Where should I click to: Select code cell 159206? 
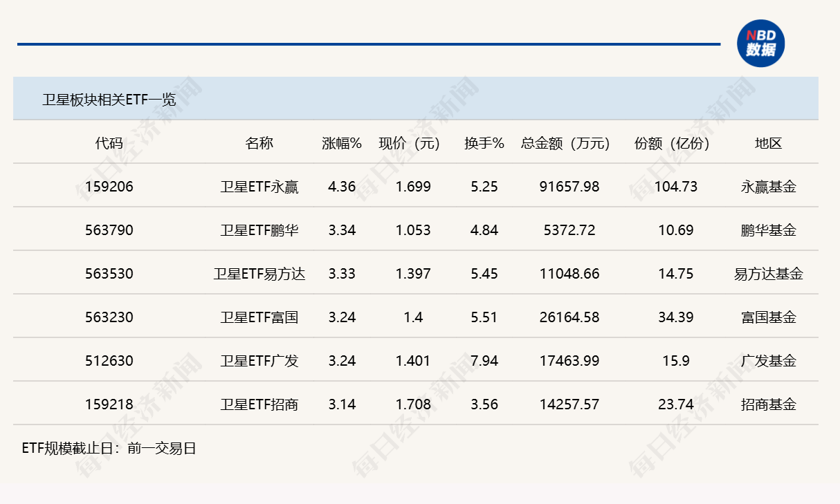[109, 187]
